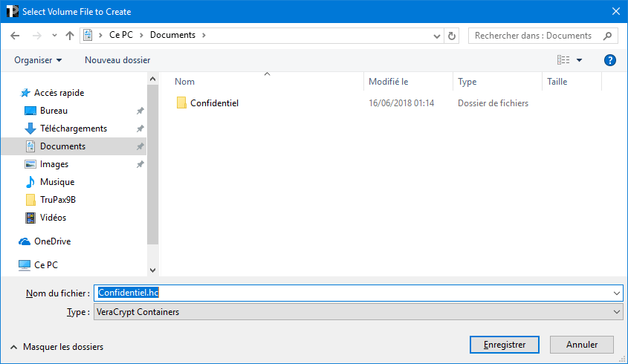Select the Confidentiel folder

[214, 103]
